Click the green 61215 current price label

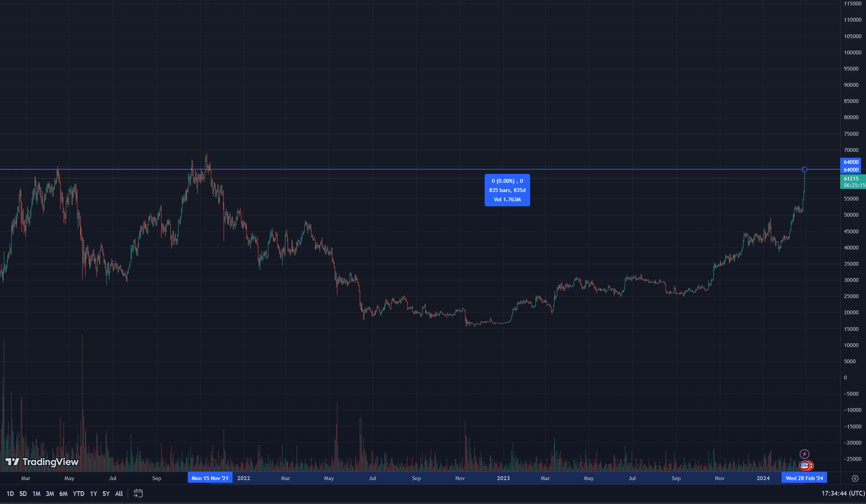tap(853, 182)
